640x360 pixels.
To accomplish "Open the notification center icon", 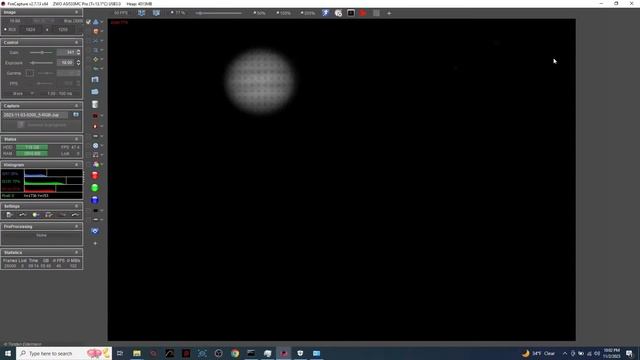I will point(629,353).
